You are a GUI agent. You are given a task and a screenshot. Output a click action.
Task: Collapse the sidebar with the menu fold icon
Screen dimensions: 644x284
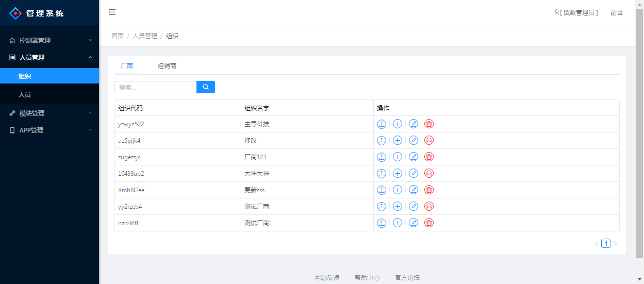(112, 12)
